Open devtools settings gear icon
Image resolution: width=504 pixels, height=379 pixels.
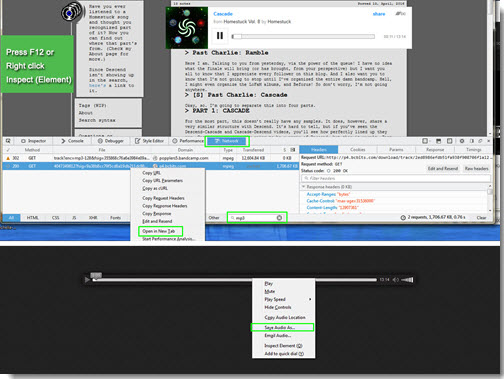point(462,141)
